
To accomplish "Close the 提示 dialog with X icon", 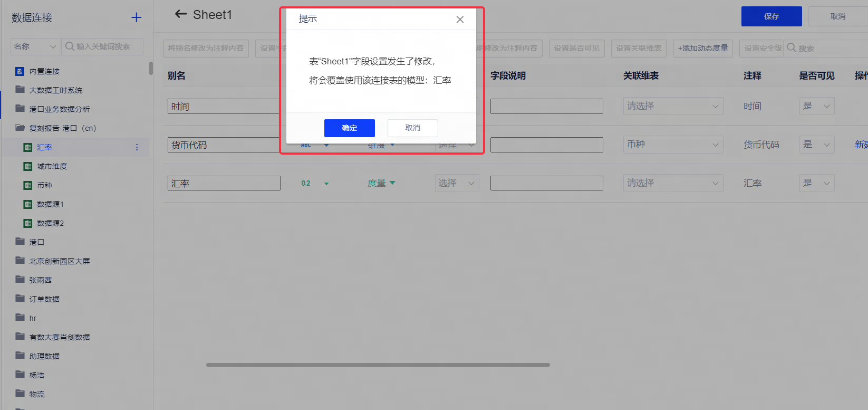I will [x=460, y=20].
